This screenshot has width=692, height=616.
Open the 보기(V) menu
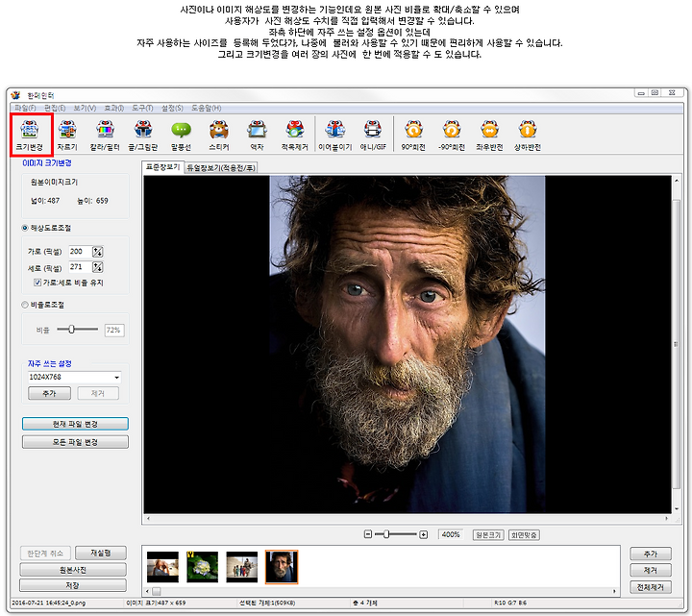tap(85, 108)
